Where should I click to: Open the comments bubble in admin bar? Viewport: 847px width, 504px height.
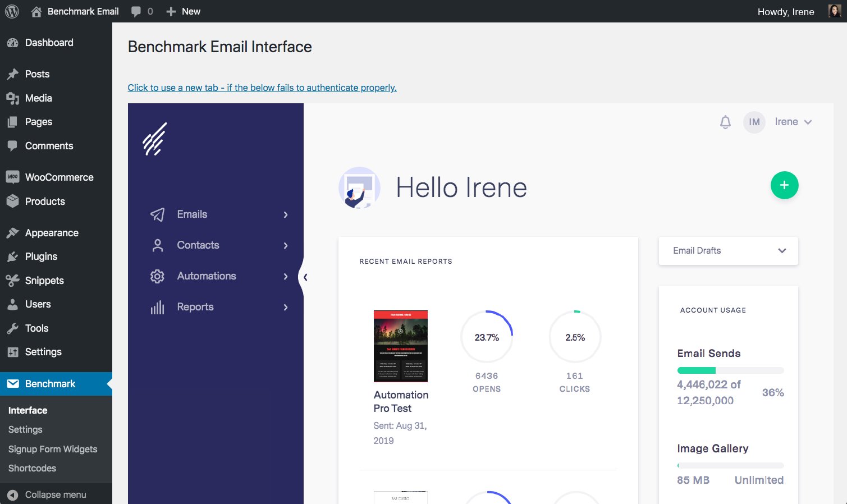click(142, 11)
